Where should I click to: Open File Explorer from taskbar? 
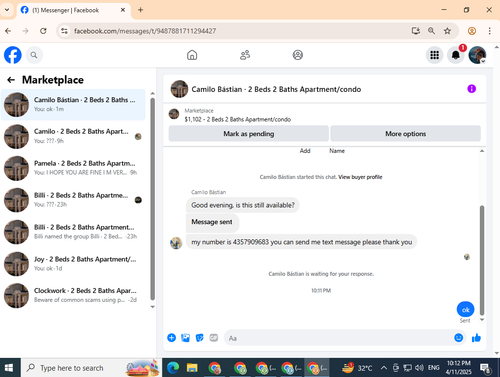point(192,368)
